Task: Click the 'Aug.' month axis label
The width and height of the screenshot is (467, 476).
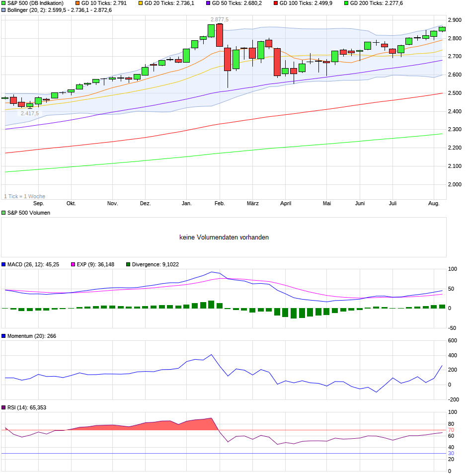Action: (x=434, y=203)
